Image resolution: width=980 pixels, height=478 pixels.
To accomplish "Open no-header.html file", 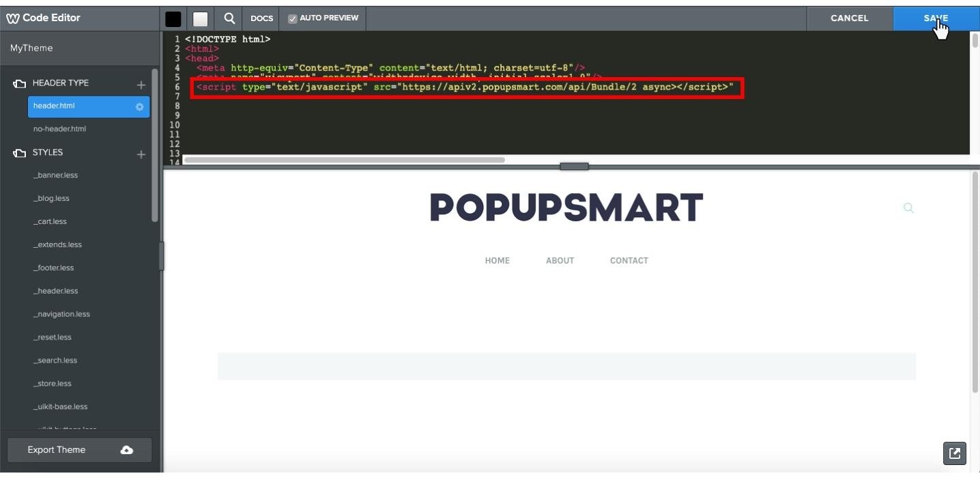I will click(59, 129).
